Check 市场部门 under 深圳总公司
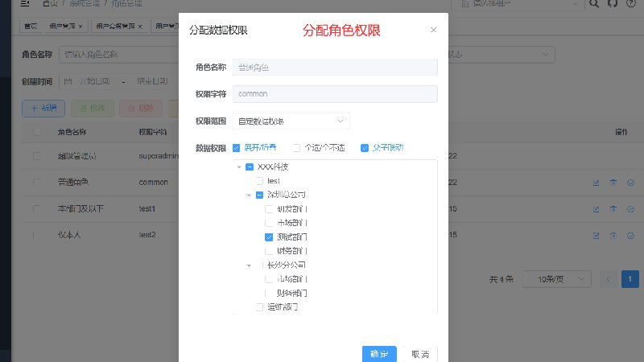This screenshot has height=362, width=644. coord(269,223)
